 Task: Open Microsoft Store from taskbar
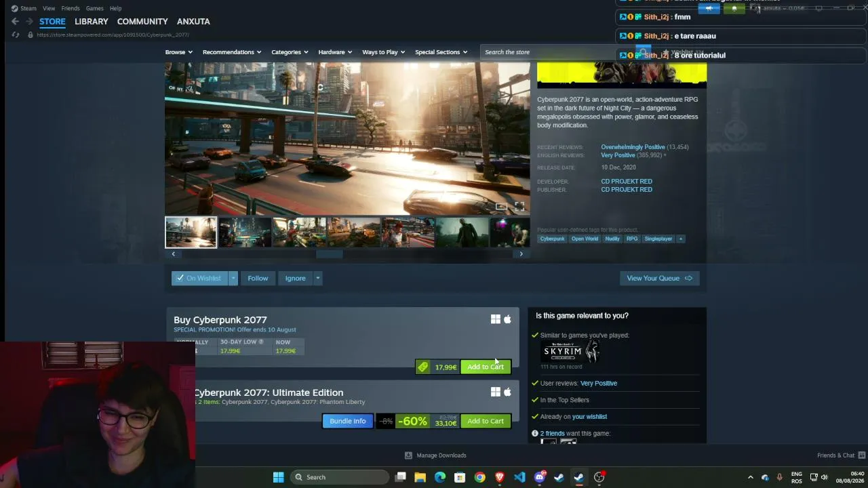point(460,477)
